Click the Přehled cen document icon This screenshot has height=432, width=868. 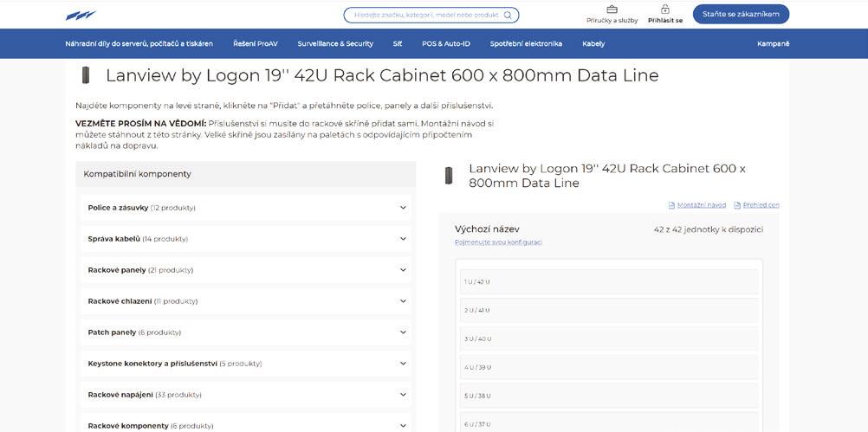tap(737, 205)
